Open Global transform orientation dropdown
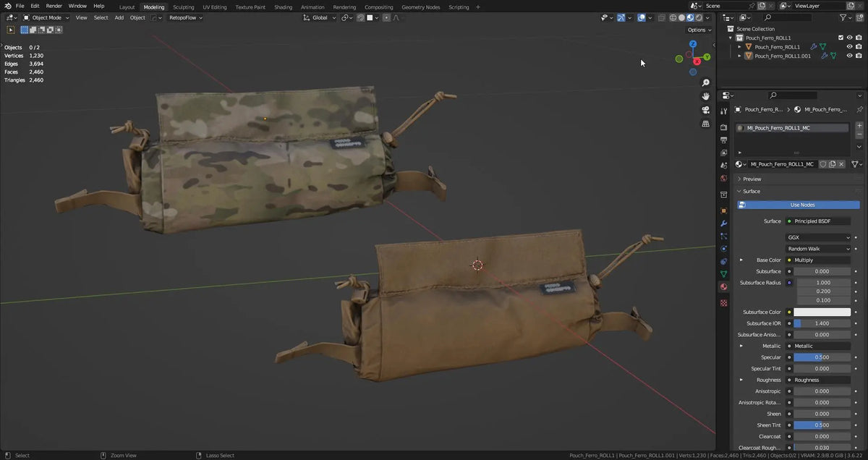This screenshot has width=868, height=460. (319, 17)
